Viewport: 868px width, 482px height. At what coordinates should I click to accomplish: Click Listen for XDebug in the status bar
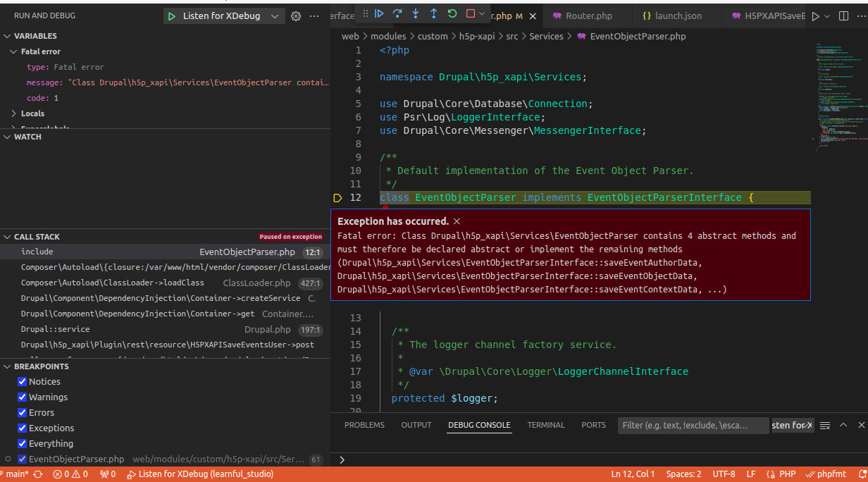[x=199, y=474]
